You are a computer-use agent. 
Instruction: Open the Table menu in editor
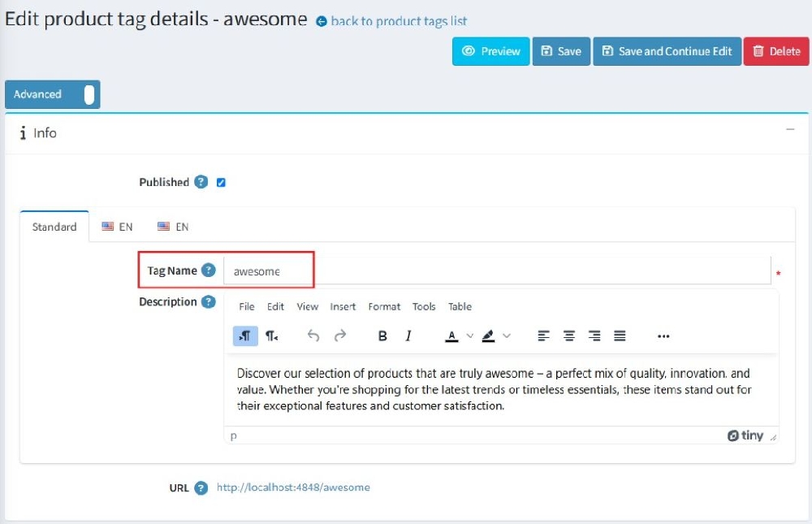[460, 306]
